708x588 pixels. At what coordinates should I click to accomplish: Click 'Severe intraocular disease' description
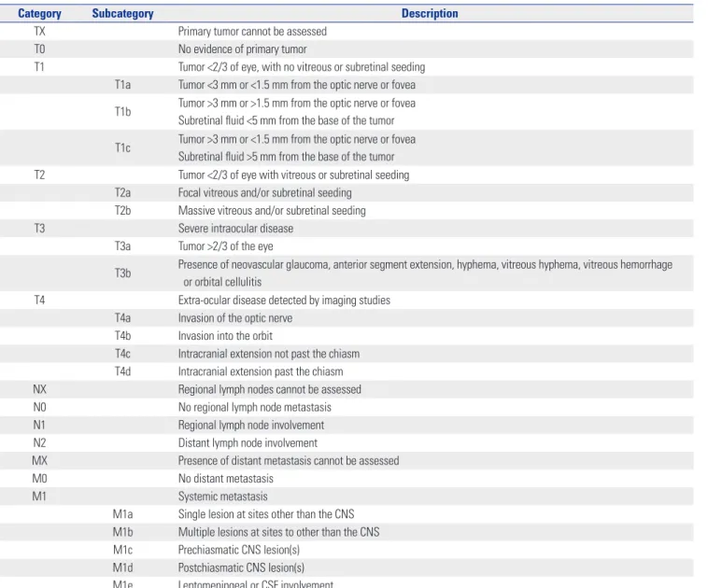[235, 229]
